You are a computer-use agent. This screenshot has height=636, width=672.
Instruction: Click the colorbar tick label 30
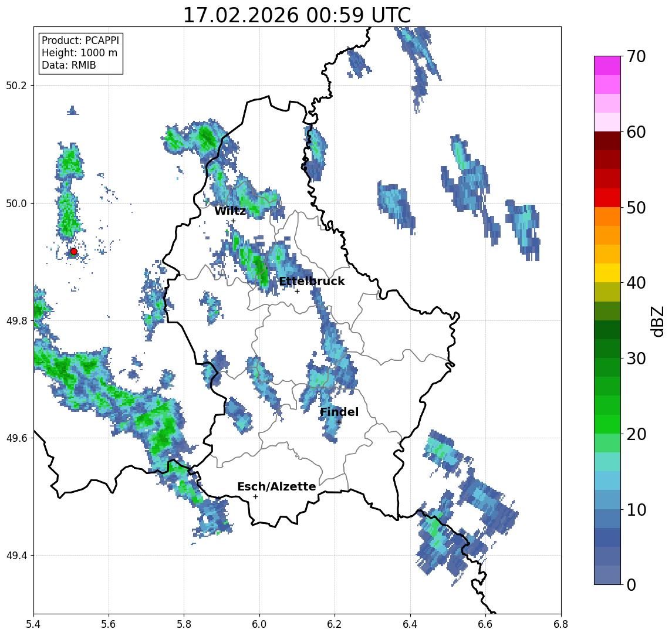636,358
